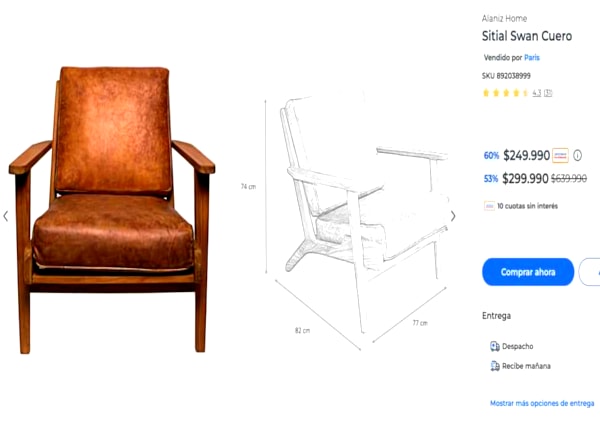
Task: Select the Recibe mañana option
Action: tap(520, 366)
